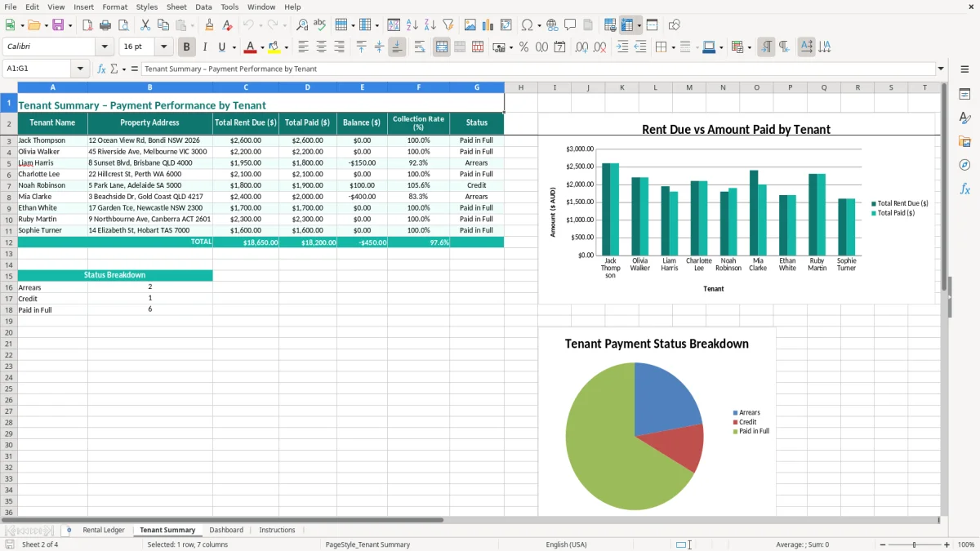Image resolution: width=980 pixels, height=551 pixels.
Task: Open the Tools menu
Action: click(x=229, y=7)
